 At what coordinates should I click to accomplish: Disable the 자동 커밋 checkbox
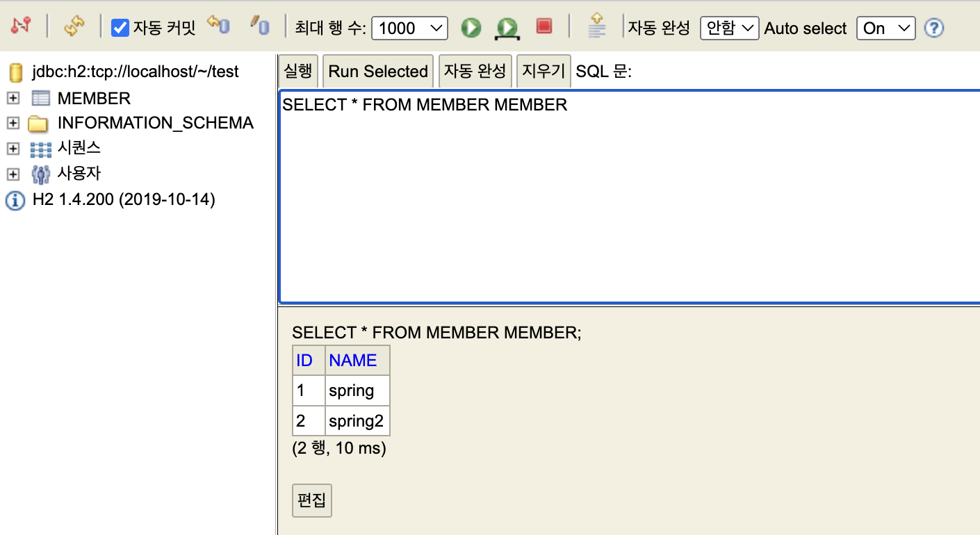click(x=121, y=27)
